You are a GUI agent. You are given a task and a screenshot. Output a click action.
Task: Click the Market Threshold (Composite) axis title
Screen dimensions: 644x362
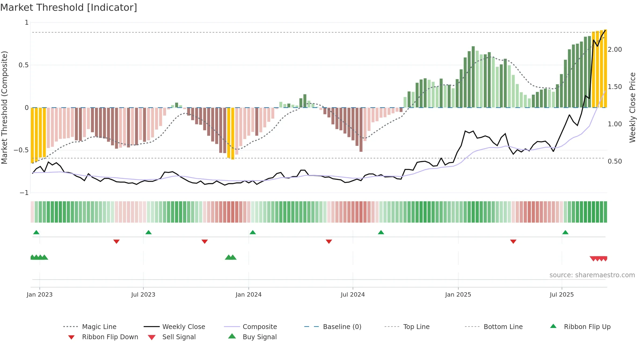4,107
